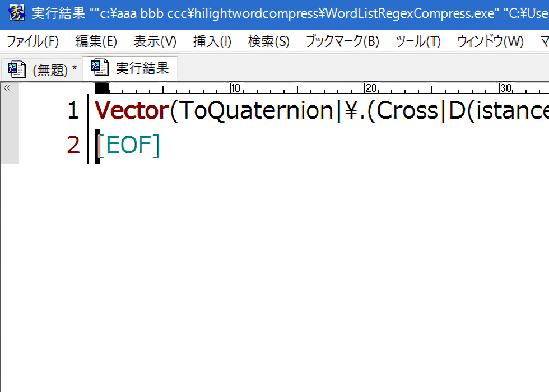Open the ツール(T) menu

[418, 41]
